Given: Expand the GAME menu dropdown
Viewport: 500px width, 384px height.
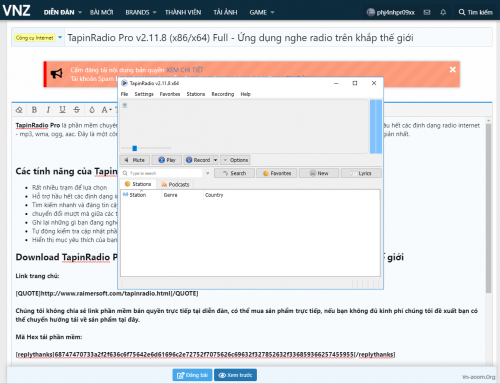Looking at the screenshot, I should (272, 12).
